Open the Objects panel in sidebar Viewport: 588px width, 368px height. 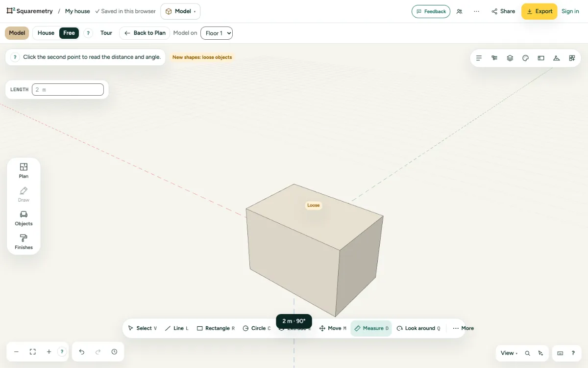tap(24, 218)
